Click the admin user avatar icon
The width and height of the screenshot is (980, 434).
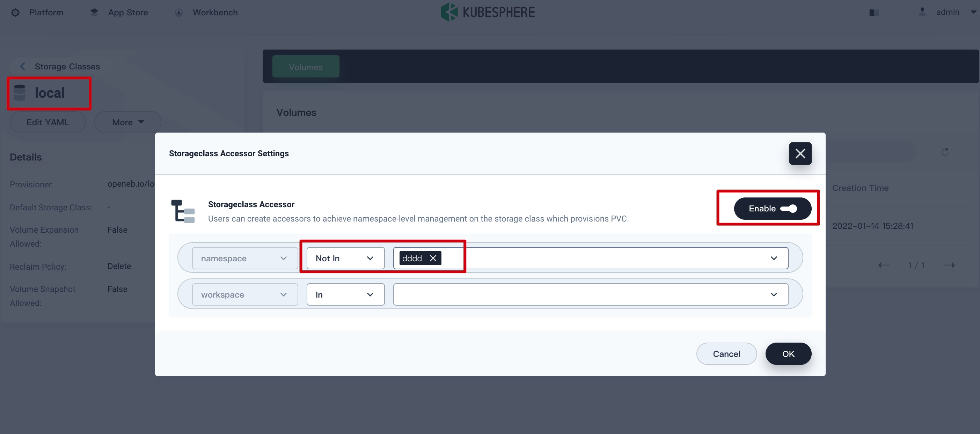922,12
